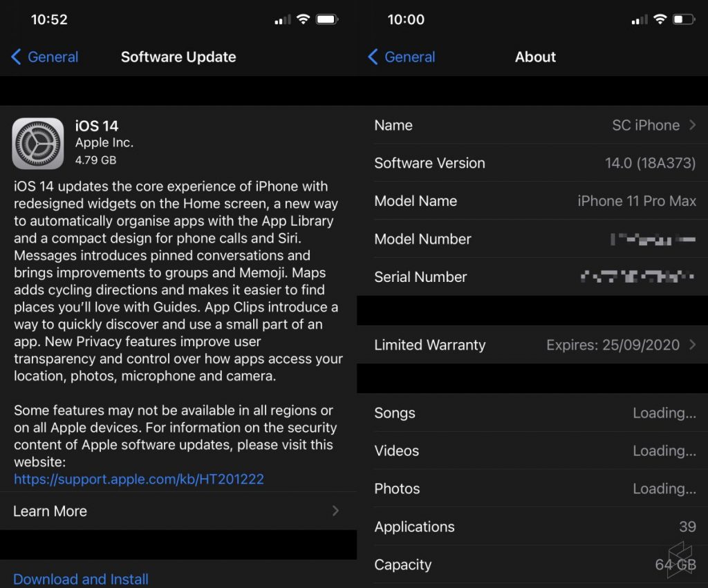Image resolution: width=708 pixels, height=588 pixels.
Task: Expand Learn More chevron arrow
Action: click(x=335, y=511)
